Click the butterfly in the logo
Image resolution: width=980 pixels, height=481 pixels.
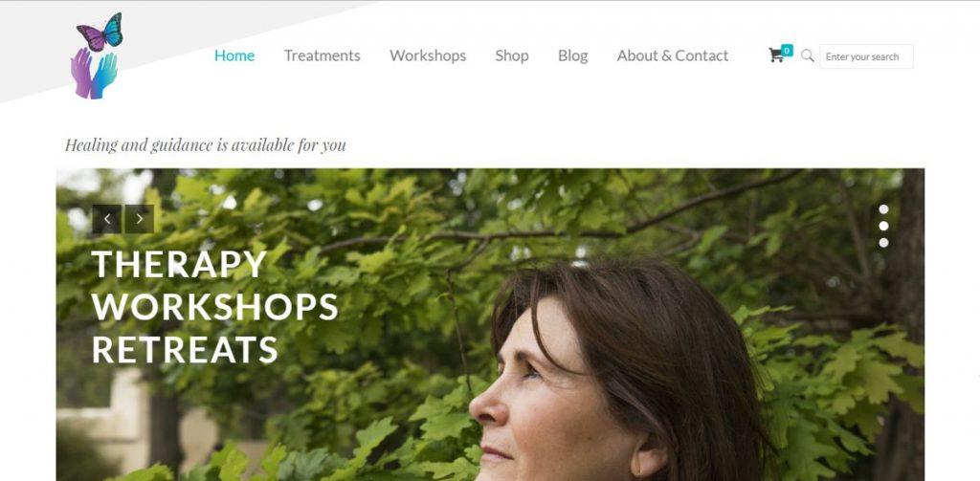[x=100, y=32]
